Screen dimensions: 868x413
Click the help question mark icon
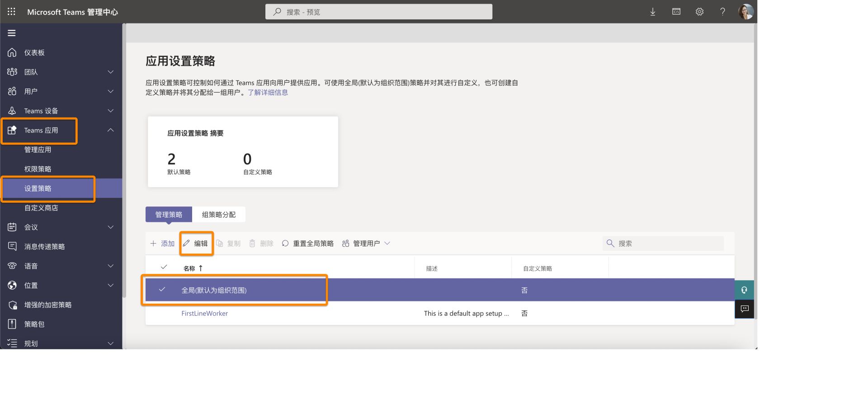(x=722, y=12)
